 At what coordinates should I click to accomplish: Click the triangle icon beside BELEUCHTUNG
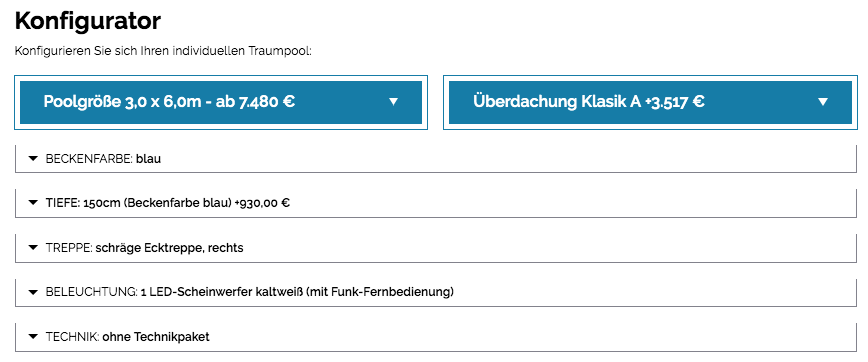point(33,292)
